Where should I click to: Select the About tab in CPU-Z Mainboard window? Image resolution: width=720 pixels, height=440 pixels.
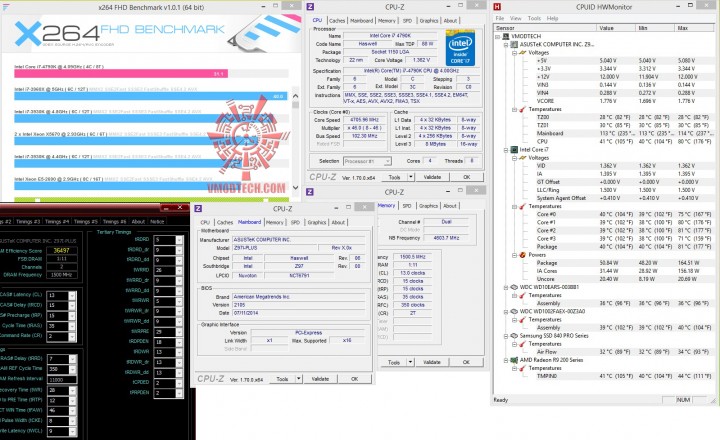338,222
